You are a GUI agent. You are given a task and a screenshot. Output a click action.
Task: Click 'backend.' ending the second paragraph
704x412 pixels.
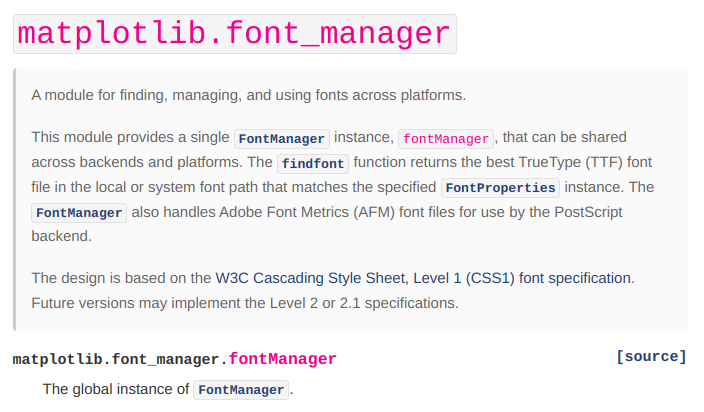point(61,236)
